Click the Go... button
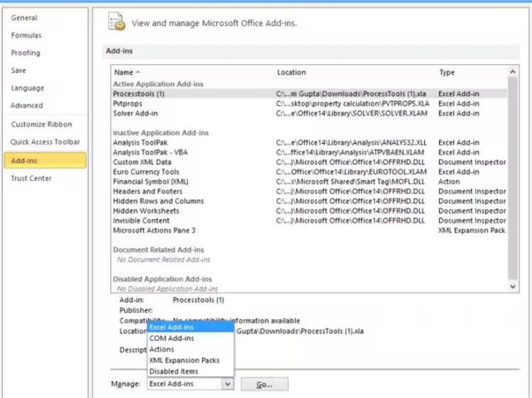Viewport: 532px width, 398px height. click(x=265, y=384)
